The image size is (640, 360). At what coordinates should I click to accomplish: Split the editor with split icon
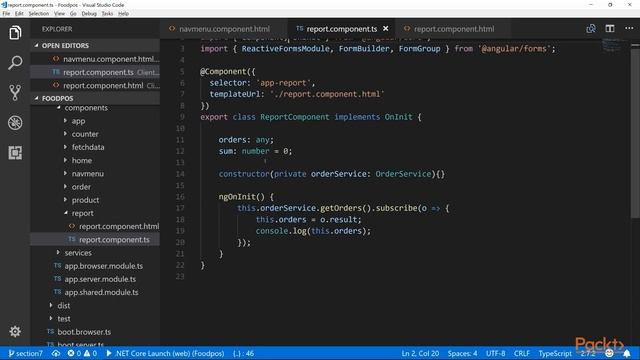[x=610, y=29]
